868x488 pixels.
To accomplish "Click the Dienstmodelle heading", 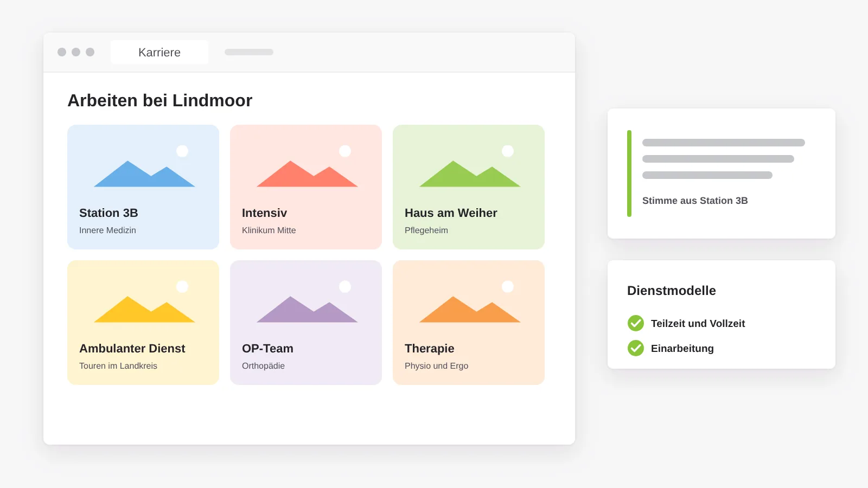I will (x=672, y=291).
